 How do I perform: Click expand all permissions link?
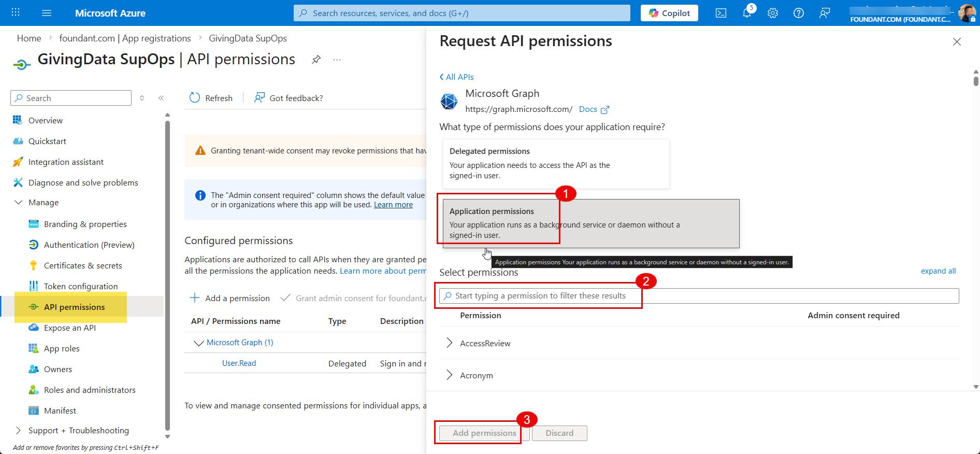pyautogui.click(x=938, y=271)
